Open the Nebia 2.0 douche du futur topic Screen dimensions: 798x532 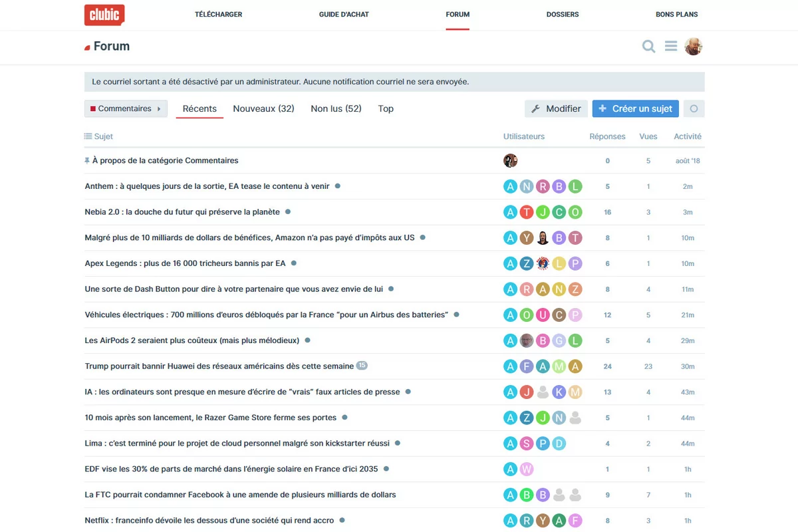tap(182, 212)
